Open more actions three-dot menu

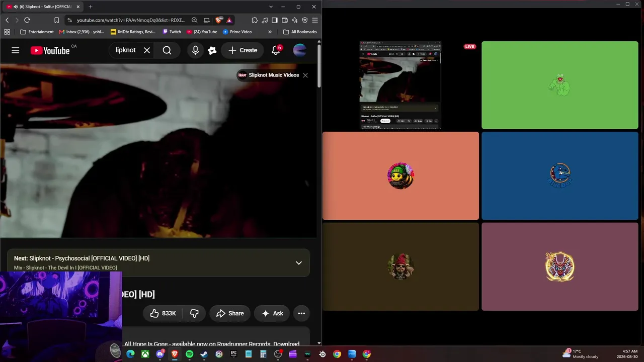[301, 313]
